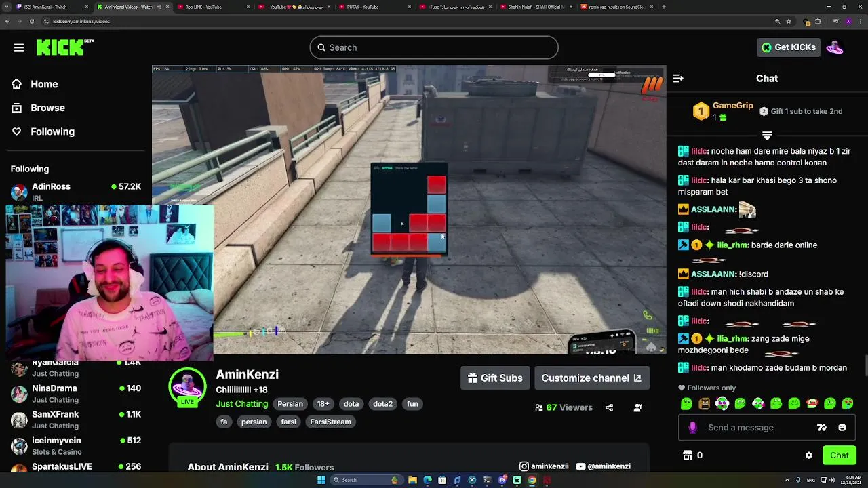Bookmark this page with the star icon
868x488 pixels.
pos(789,21)
